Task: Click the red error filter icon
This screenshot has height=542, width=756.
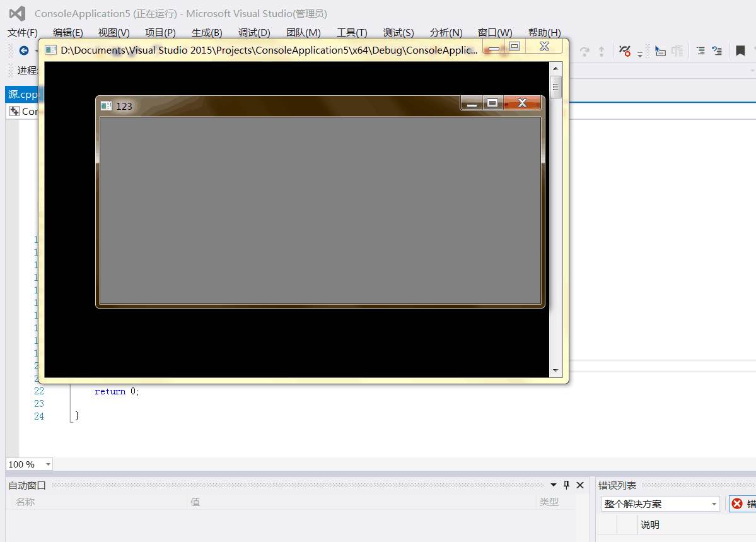Action: coord(737,504)
